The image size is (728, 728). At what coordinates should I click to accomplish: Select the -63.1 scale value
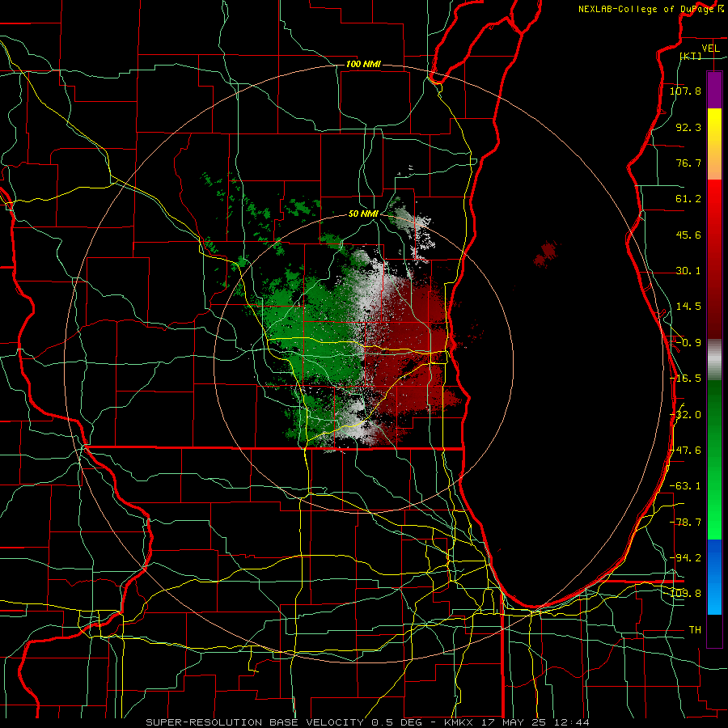pyautogui.click(x=685, y=486)
